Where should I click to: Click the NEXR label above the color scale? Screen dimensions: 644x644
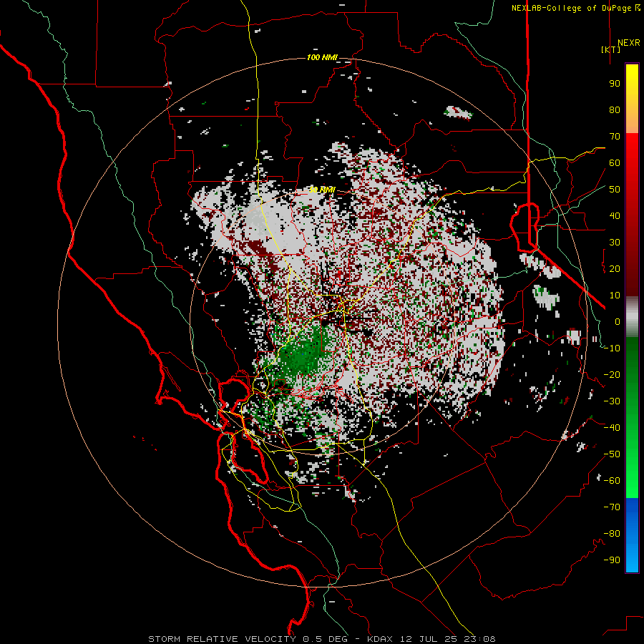629,43
